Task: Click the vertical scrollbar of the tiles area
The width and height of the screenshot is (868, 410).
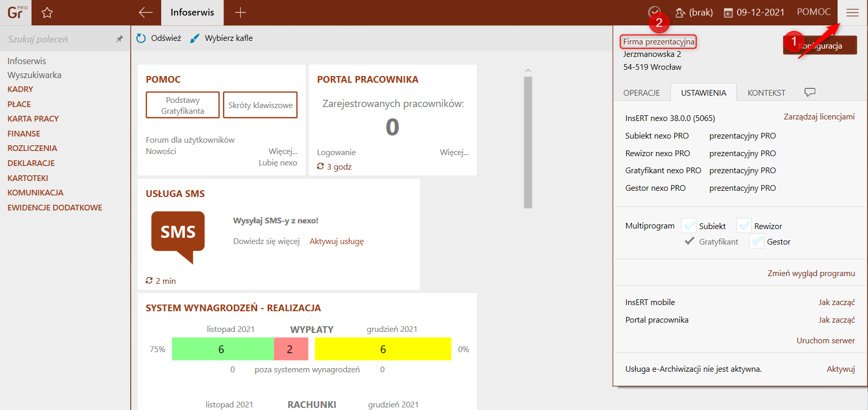Action: 528,142
